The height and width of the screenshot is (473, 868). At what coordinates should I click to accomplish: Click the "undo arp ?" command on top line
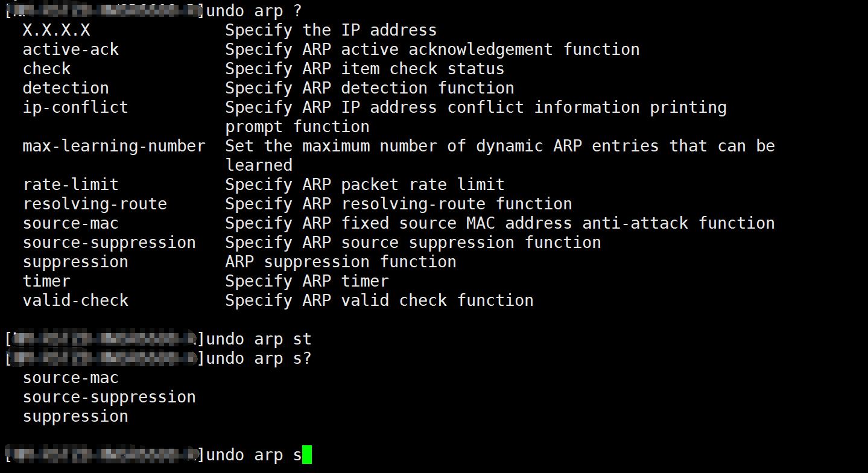click(253, 11)
